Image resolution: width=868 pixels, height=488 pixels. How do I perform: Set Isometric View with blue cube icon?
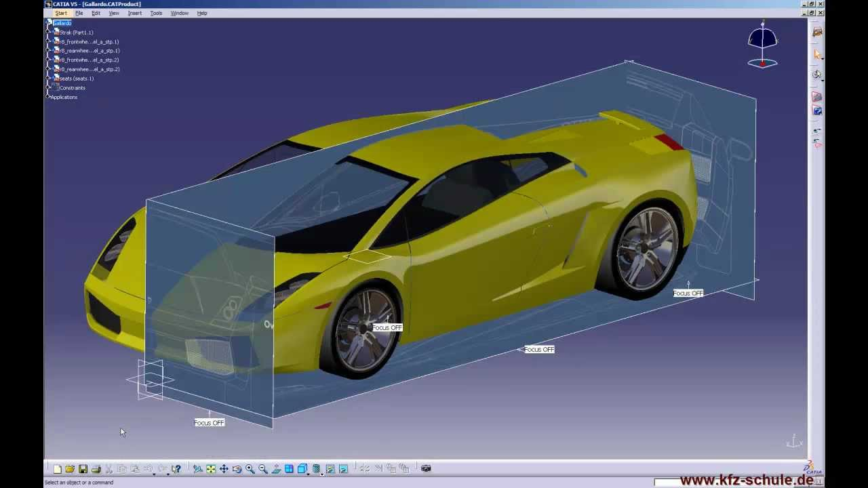tap(302, 468)
